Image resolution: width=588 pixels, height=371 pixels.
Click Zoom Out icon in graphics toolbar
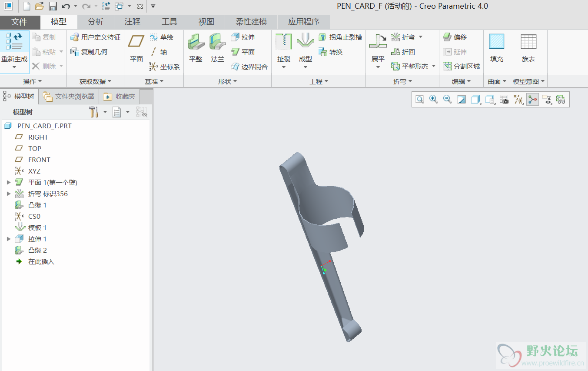(x=447, y=100)
